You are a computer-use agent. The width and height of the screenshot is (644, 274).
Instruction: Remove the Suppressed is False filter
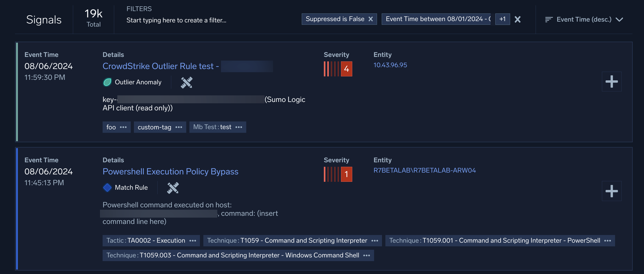click(x=370, y=19)
